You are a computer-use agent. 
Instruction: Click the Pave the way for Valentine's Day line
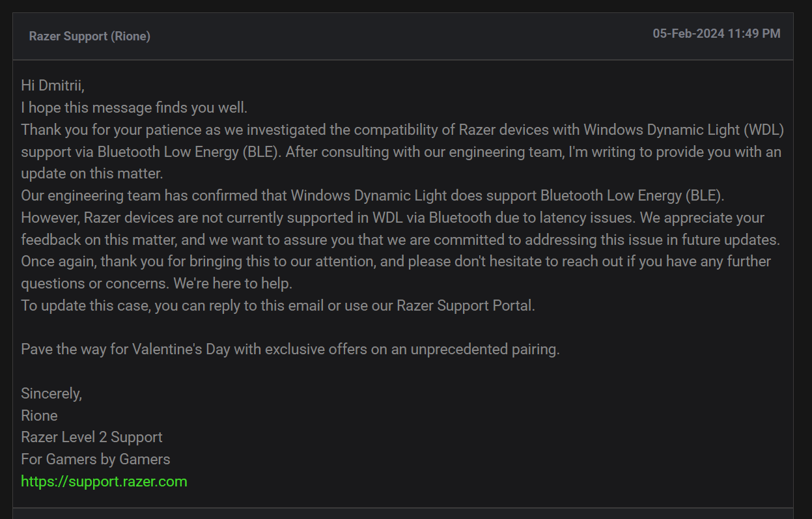coord(290,350)
